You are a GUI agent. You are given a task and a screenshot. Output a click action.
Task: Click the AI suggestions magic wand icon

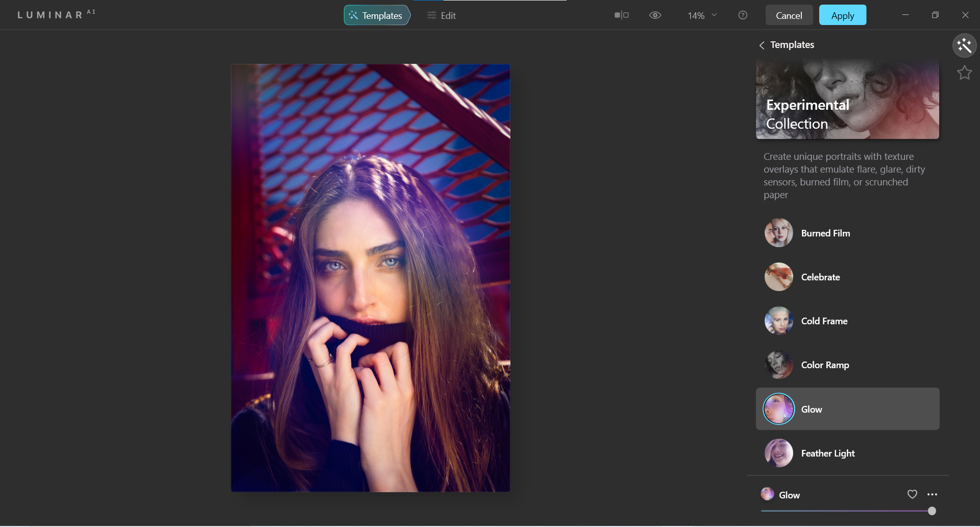[x=964, y=45]
